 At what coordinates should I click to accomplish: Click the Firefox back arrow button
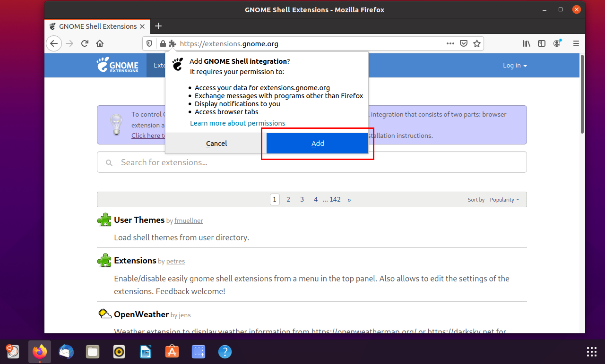[x=54, y=43]
